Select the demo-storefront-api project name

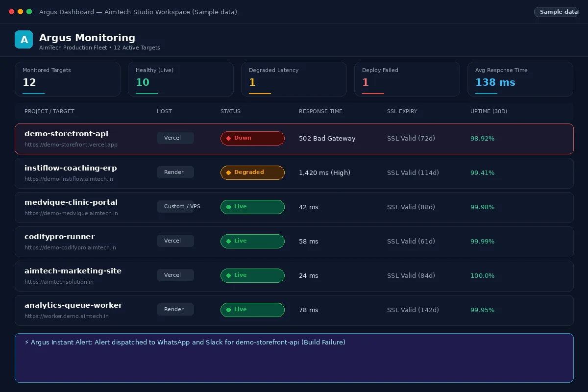click(66, 133)
